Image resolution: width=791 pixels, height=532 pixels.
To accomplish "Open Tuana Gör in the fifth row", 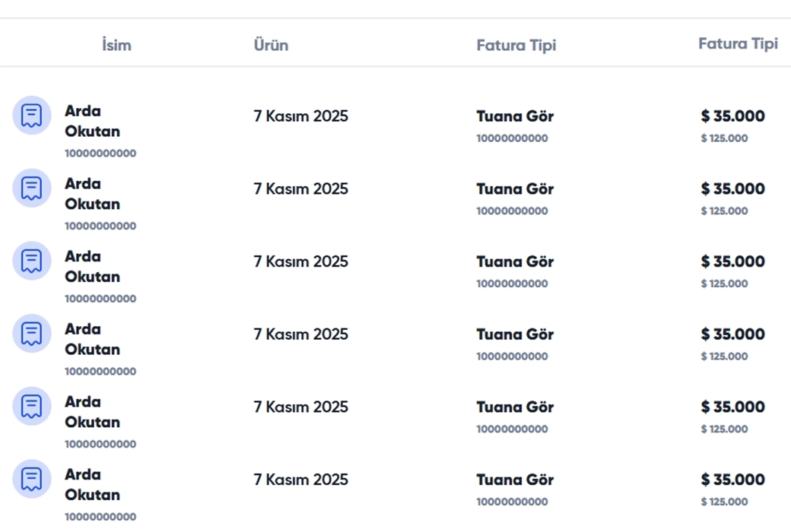I will 515,407.
